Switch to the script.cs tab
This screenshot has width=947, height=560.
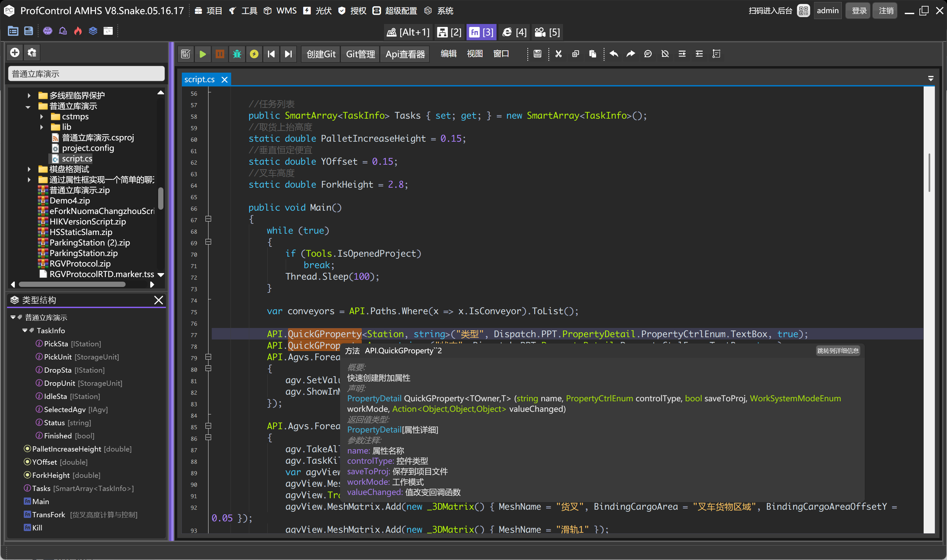pos(199,79)
